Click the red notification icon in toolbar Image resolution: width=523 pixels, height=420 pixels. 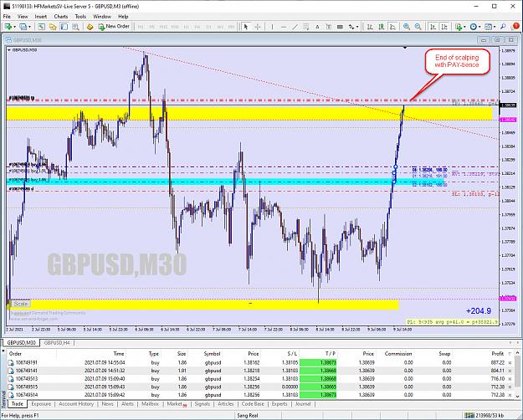[516, 26]
